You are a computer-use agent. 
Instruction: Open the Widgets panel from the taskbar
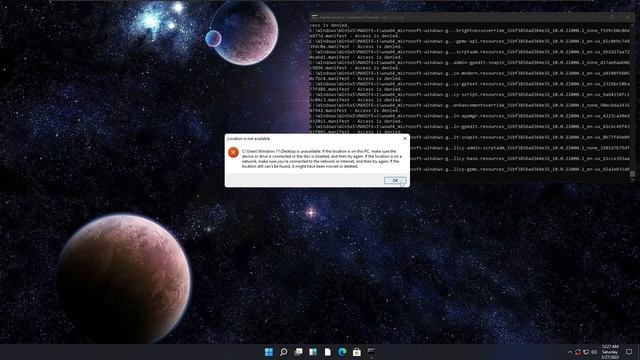(x=313, y=352)
